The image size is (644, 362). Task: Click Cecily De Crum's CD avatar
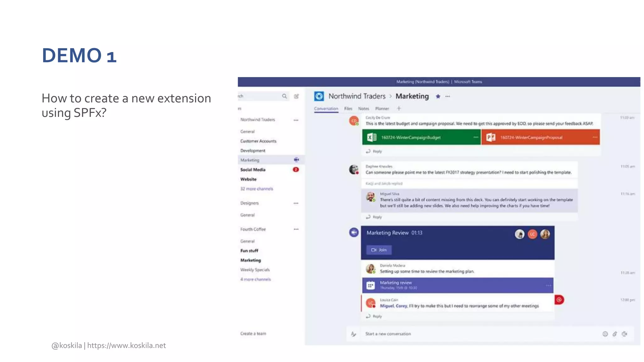point(354,121)
